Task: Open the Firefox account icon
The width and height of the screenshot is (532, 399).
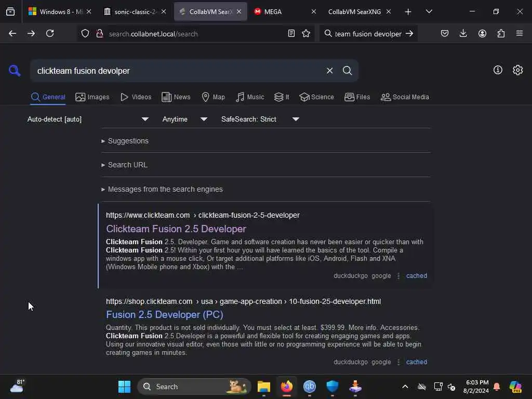Action: [482, 33]
